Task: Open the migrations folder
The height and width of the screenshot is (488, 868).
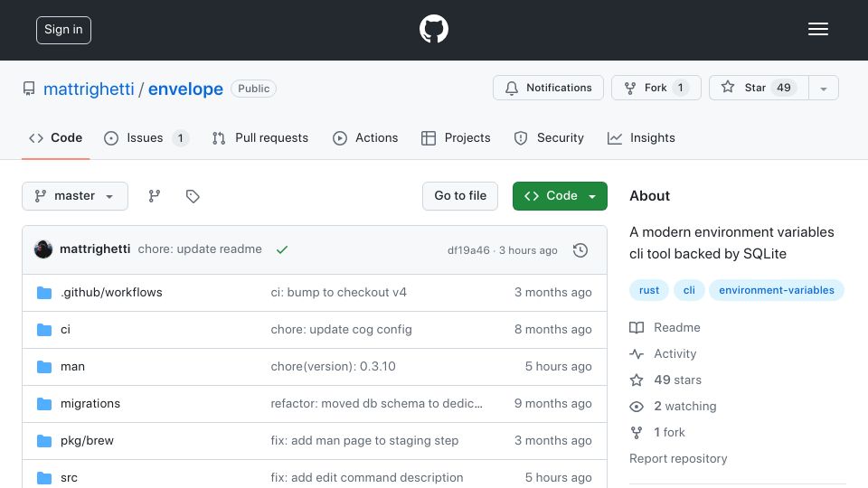Action: coord(90,403)
